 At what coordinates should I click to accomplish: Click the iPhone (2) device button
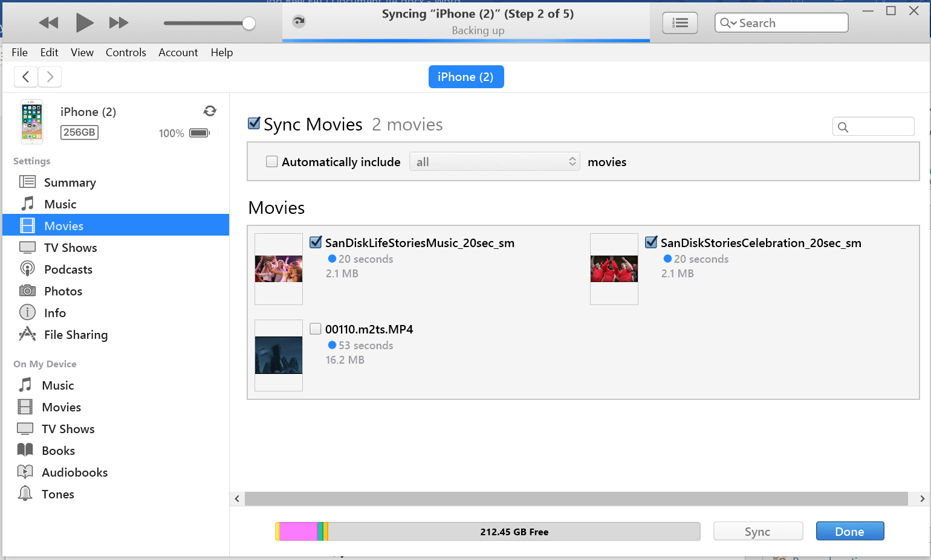point(465,77)
